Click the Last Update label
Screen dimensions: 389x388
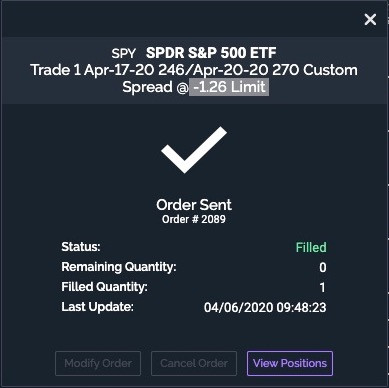point(97,307)
